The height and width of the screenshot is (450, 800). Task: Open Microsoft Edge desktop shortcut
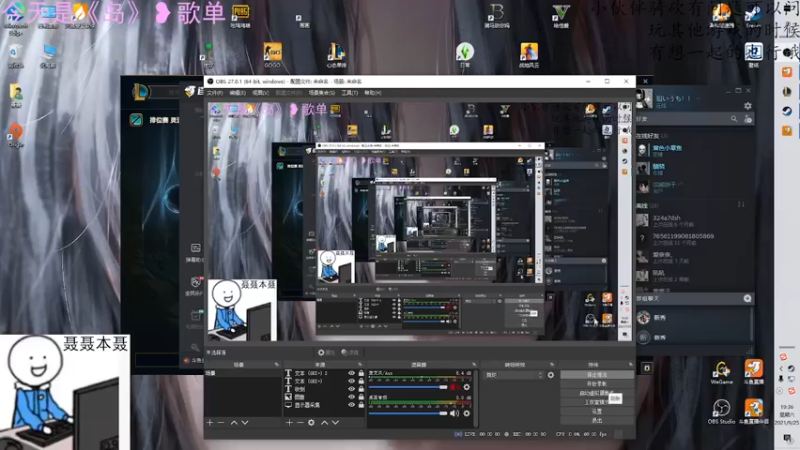(x=15, y=19)
